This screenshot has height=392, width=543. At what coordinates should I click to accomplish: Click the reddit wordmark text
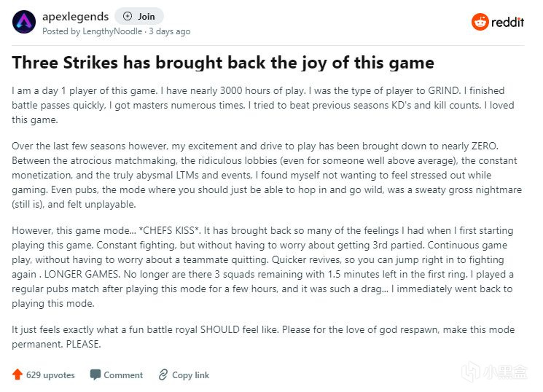pos(509,22)
